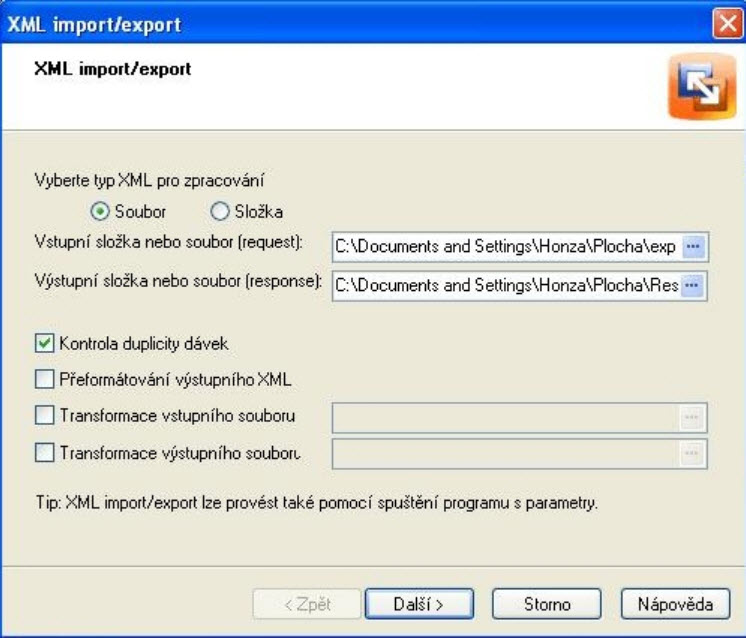This screenshot has width=746, height=638.
Task: Select the Soubor radio button
Action: (100, 211)
